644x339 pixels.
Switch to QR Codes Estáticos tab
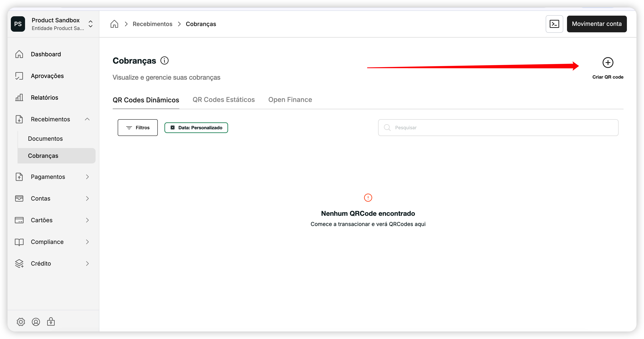click(x=224, y=100)
